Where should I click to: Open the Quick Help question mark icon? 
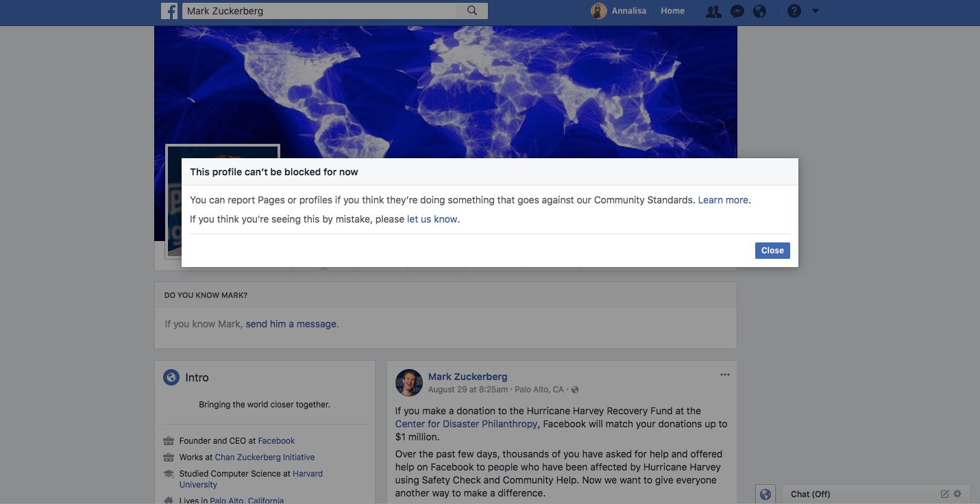[x=794, y=11]
